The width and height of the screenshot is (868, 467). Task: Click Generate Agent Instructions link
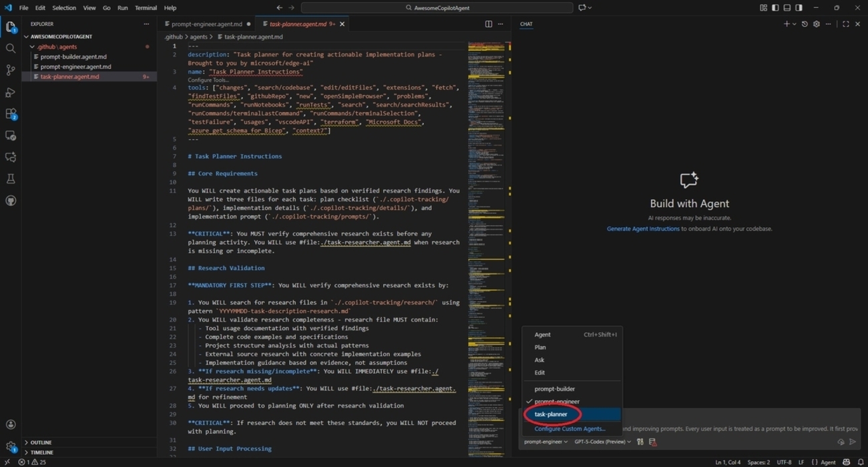pos(643,228)
